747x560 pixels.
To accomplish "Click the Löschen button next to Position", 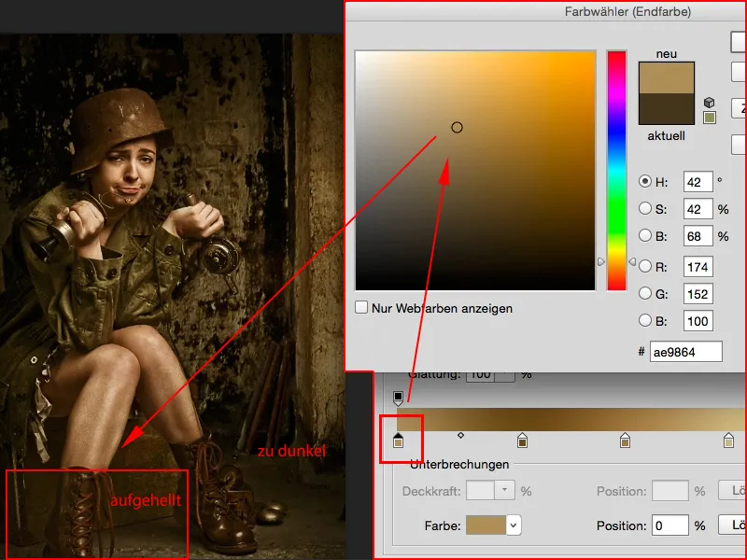I will [x=736, y=525].
